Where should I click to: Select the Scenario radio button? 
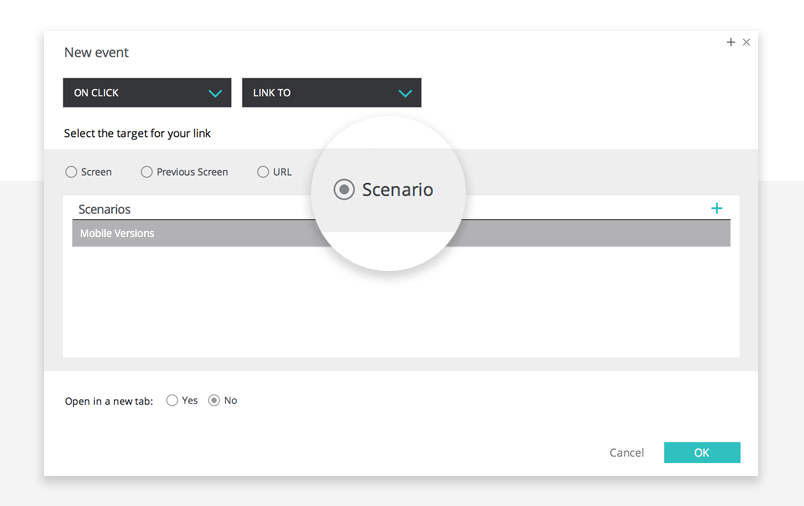point(344,190)
